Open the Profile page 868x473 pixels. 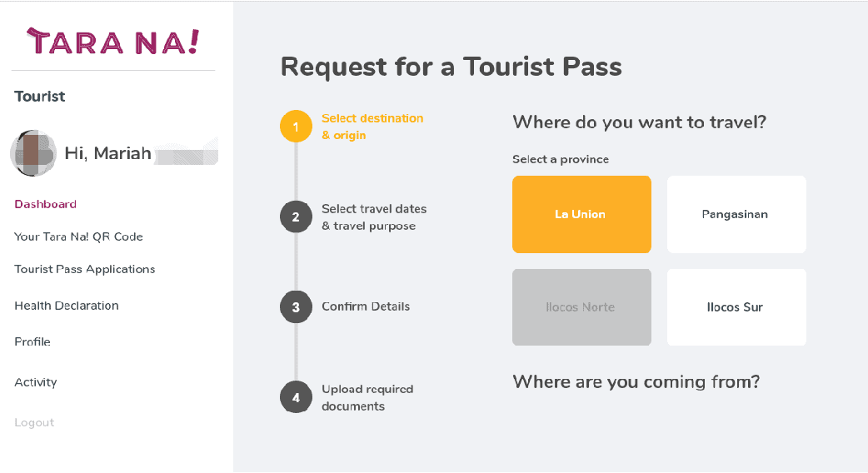[32, 341]
